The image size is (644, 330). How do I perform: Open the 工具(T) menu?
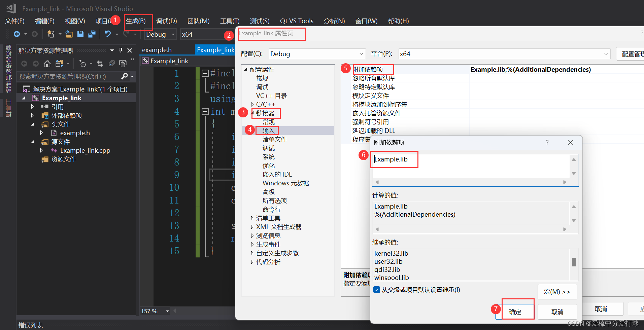click(x=230, y=21)
